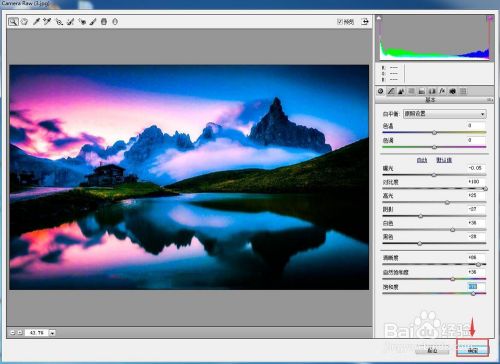Click the highlighted 饱和度 value field
Image resolution: width=500 pixels, height=364 pixels.
476,287
